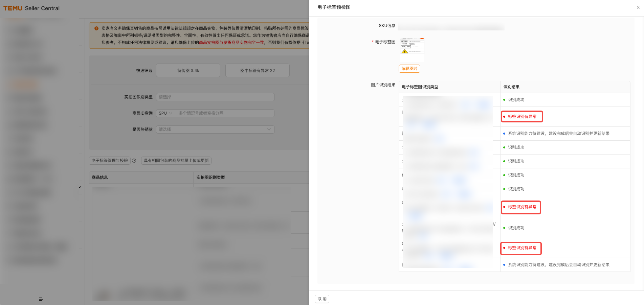Click the topmost 标签识别有异常 status
Viewport: 644px width, 305px height.
(522, 117)
